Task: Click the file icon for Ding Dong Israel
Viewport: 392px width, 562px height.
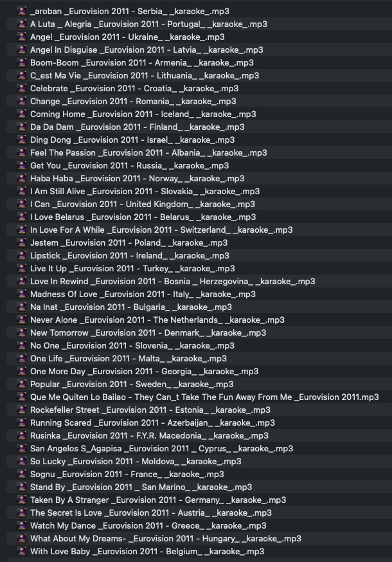Action: [x=22, y=140]
